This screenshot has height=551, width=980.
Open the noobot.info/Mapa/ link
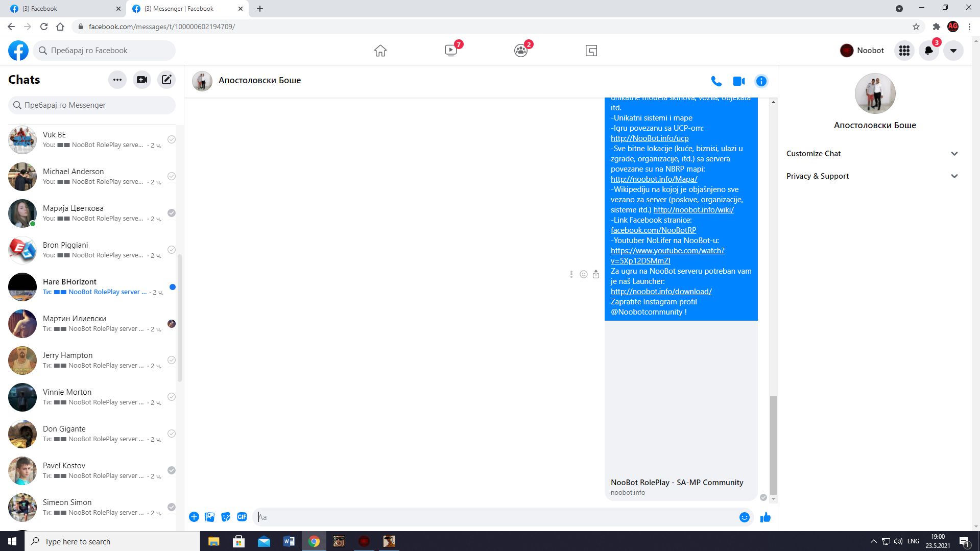coord(654,179)
